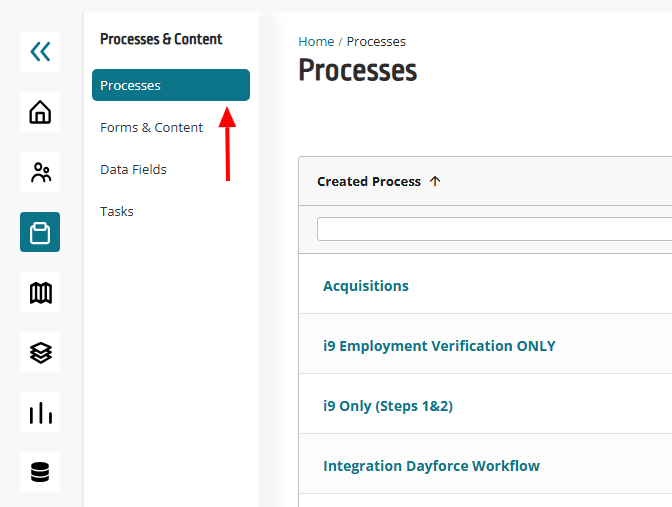This screenshot has width=672, height=507.
Task: Open the map icon in sidebar
Action: 40,292
